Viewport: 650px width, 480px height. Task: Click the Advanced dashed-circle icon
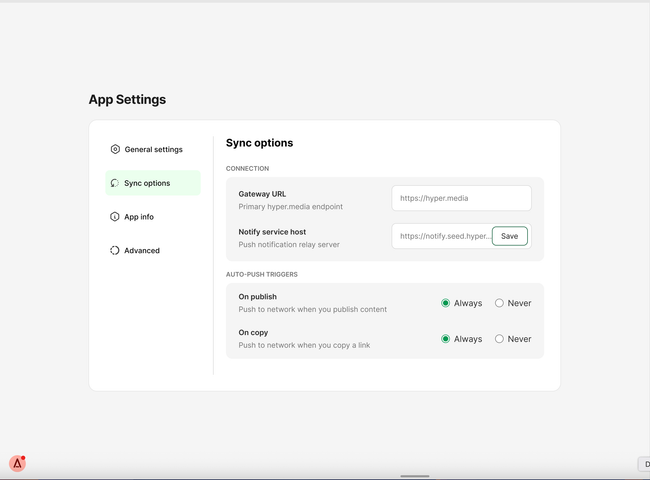(115, 251)
